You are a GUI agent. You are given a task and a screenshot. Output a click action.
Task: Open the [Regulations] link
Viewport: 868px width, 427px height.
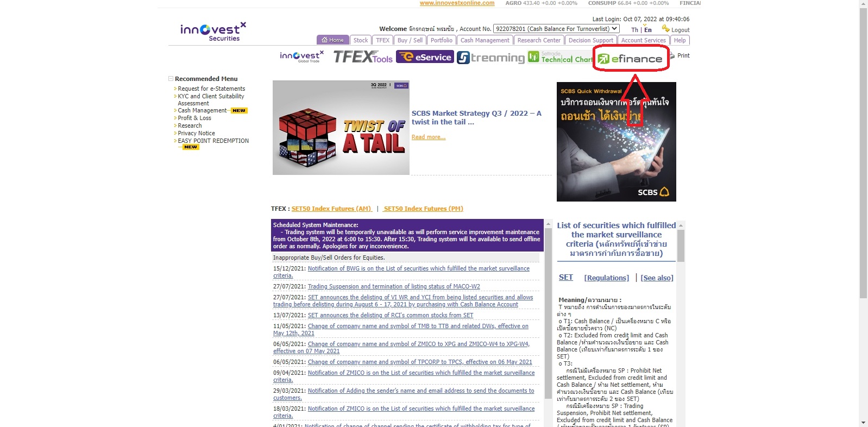pyautogui.click(x=607, y=278)
